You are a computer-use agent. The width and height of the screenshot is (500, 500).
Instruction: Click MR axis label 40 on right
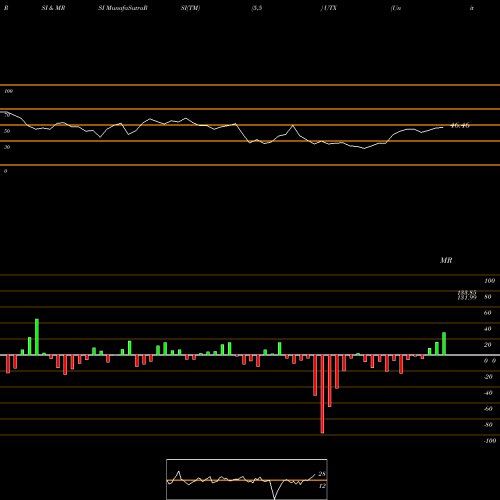point(488,329)
